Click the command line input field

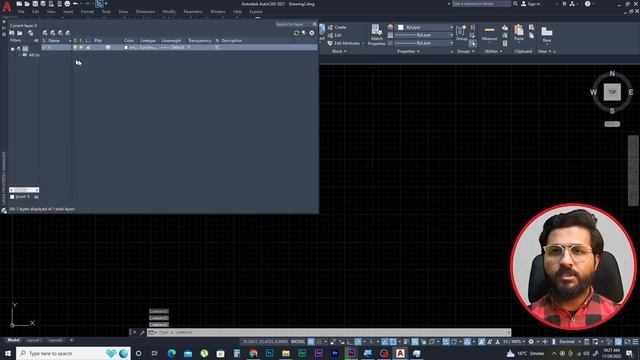tap(329, 332)
